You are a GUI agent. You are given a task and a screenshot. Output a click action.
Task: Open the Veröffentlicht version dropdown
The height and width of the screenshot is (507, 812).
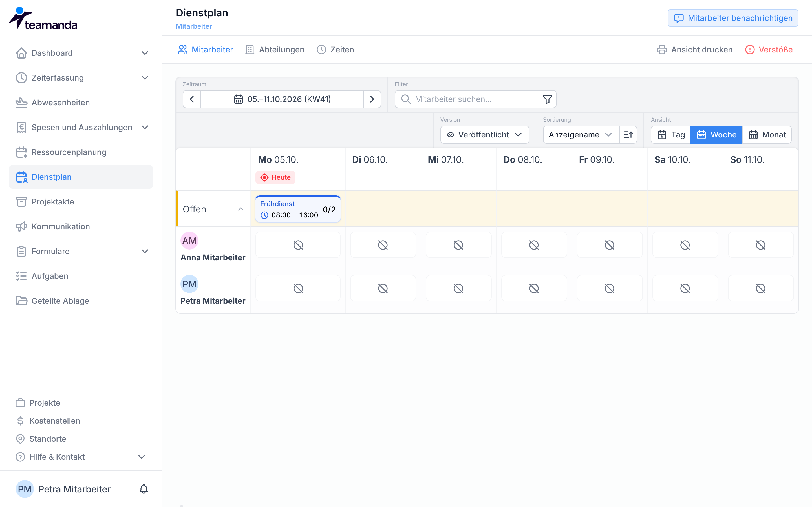coord(484,135)
